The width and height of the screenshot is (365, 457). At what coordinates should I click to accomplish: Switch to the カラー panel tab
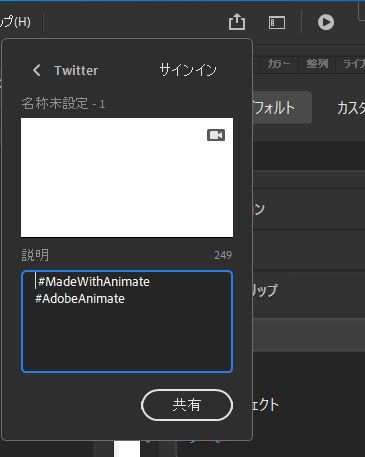pyautogui.click(x=279, y=63)
